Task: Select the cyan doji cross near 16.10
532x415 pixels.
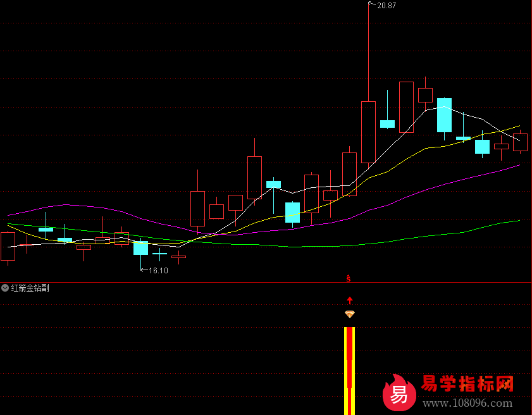Action: tap(159, 254)
